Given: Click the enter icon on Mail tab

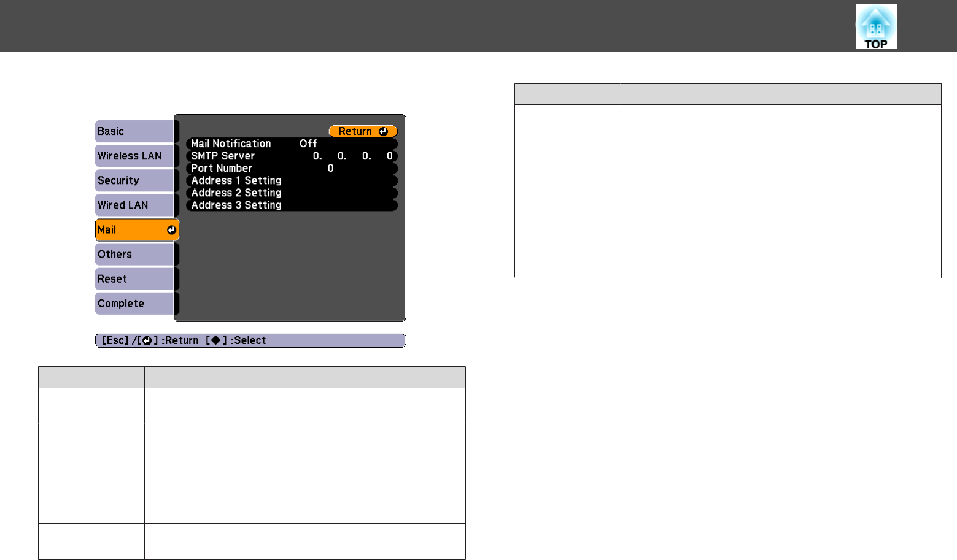Looking at the screenshot, I should pyautogui.click(x=171, y=230).
